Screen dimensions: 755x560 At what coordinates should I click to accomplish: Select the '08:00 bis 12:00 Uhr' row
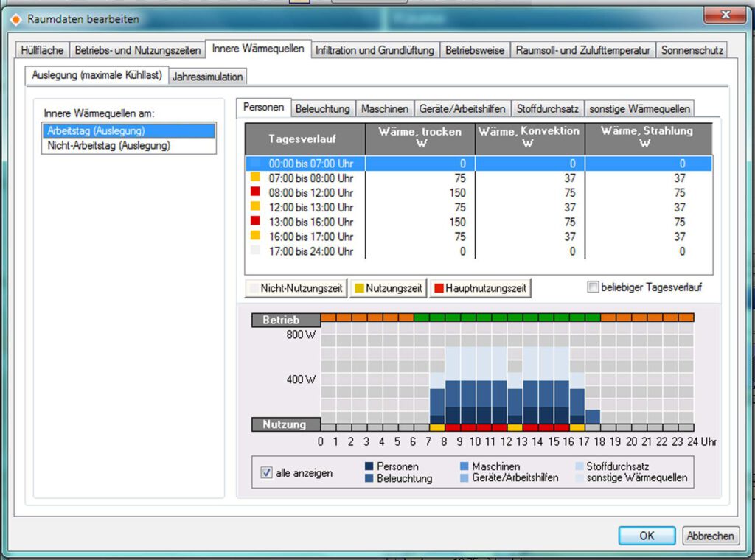click(x=479, y=193)
